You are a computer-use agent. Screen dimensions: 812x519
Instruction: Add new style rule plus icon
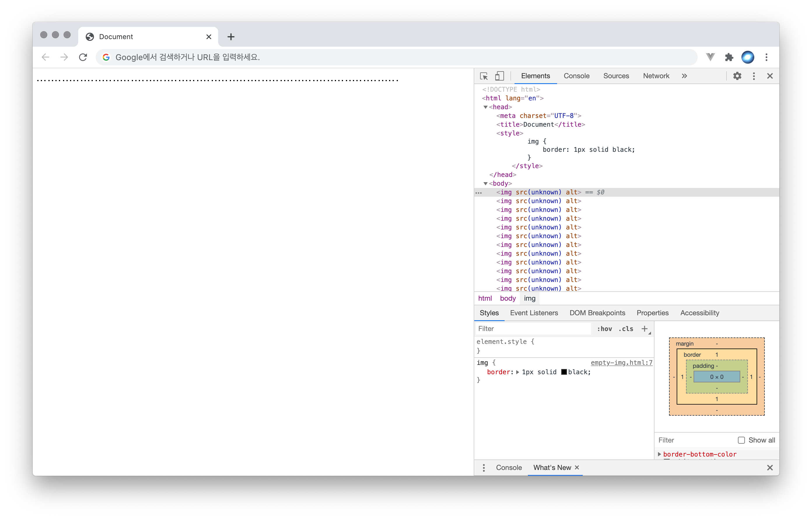(644, 329)
